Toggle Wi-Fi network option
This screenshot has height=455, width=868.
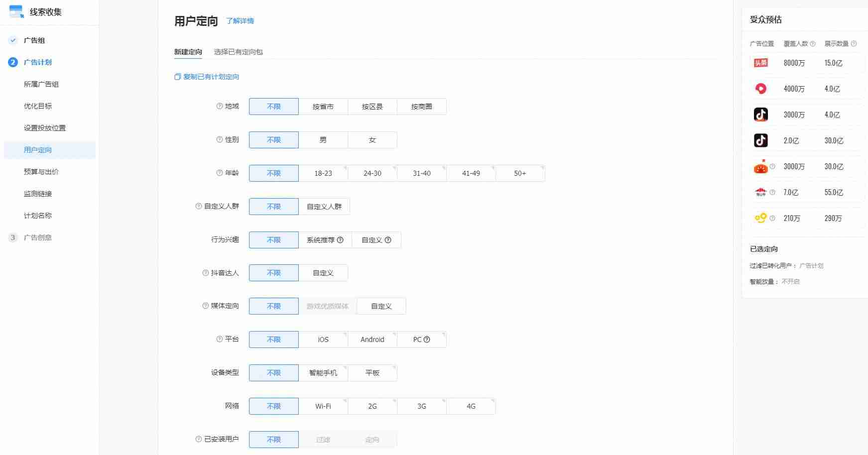tap(323, 406)
